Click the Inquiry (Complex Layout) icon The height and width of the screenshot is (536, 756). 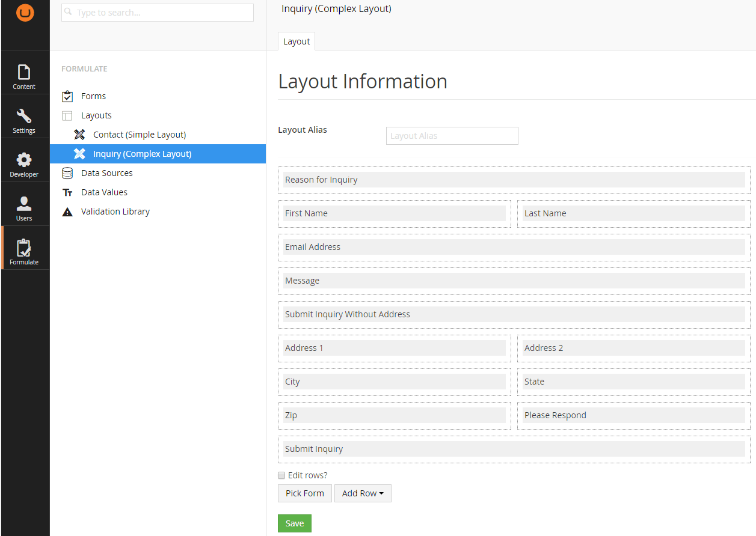[79, 154]
